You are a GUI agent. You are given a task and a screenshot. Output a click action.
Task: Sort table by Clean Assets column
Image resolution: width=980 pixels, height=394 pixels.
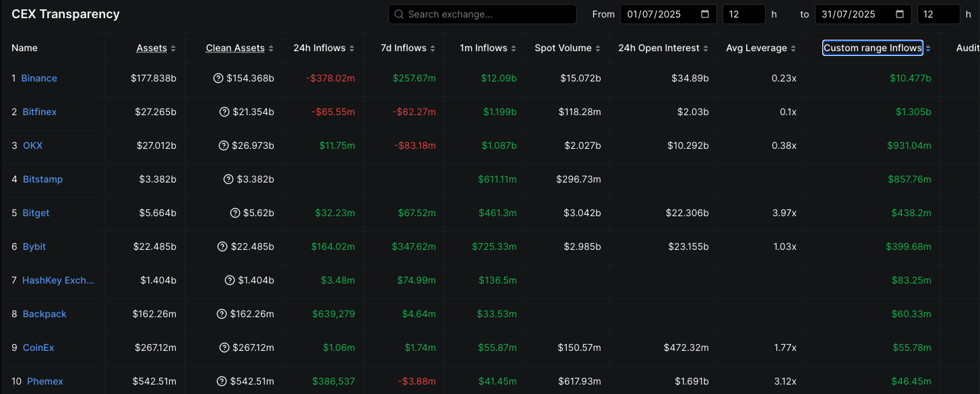pyautogui.click(x=240, y=48)
